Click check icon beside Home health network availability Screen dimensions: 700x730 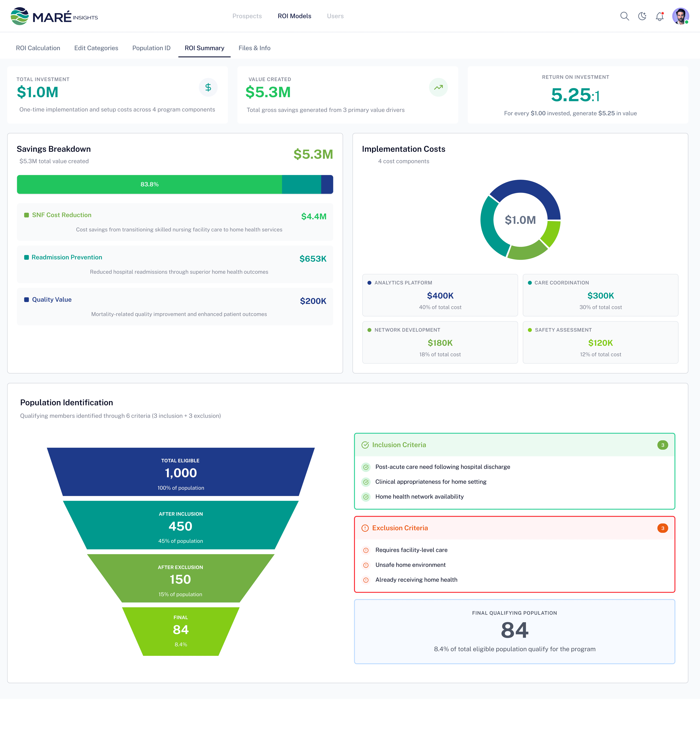(x=366, y=497)
